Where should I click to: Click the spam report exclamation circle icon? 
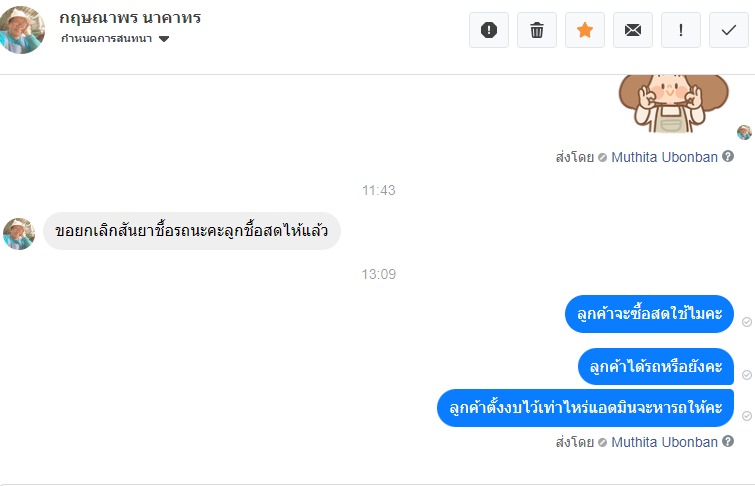[x=489, y=30]
